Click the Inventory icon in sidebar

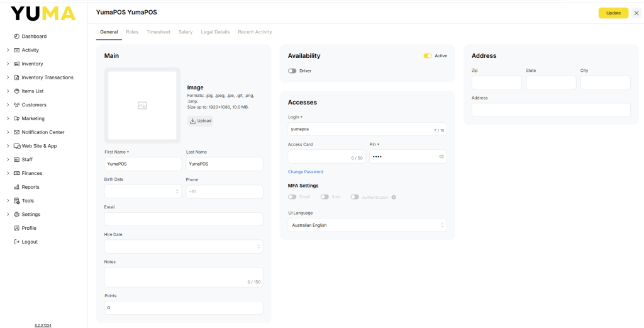(17, 64)
